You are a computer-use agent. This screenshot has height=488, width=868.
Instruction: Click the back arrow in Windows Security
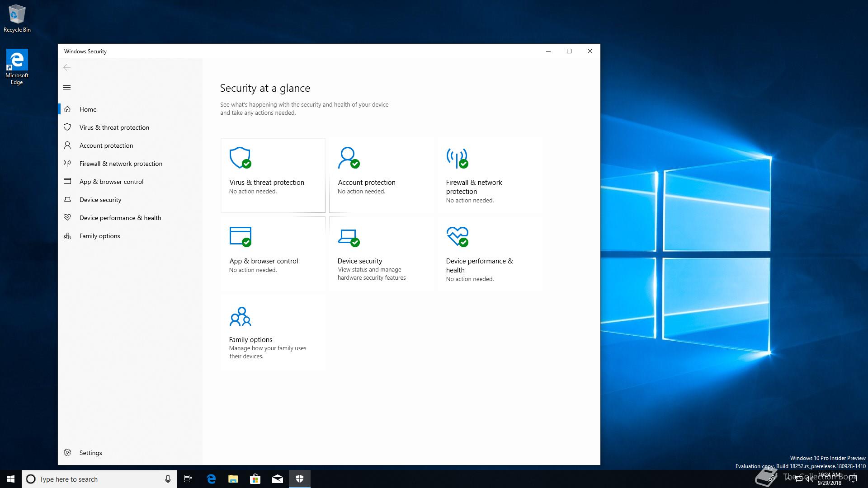(67, 67)
